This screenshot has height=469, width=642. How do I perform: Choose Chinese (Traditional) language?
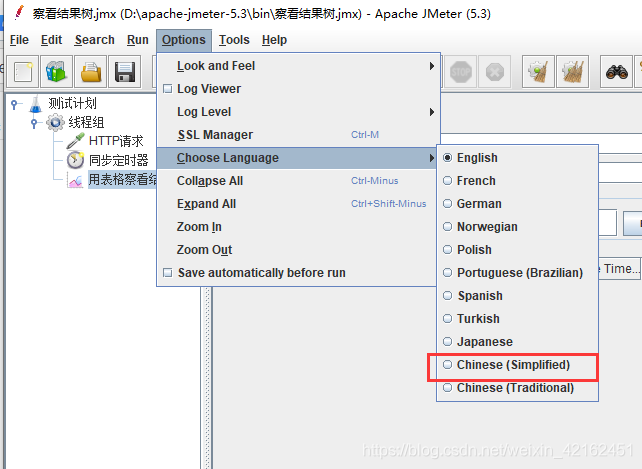(517, 387)
